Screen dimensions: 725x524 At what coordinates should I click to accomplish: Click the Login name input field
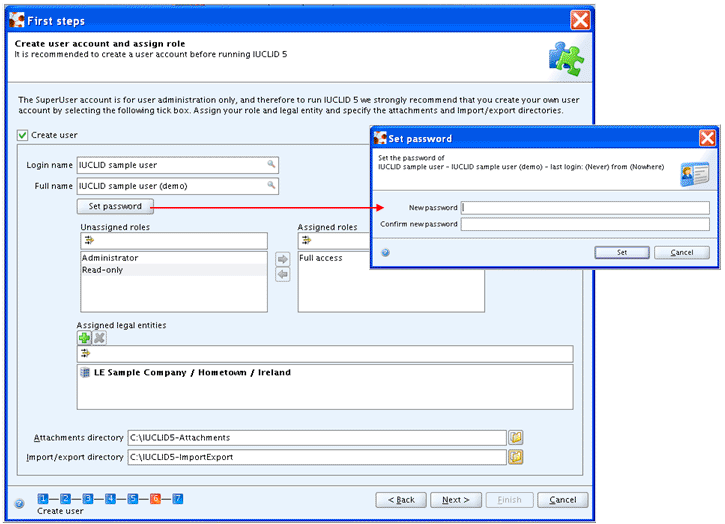click(x=178, y=165)
